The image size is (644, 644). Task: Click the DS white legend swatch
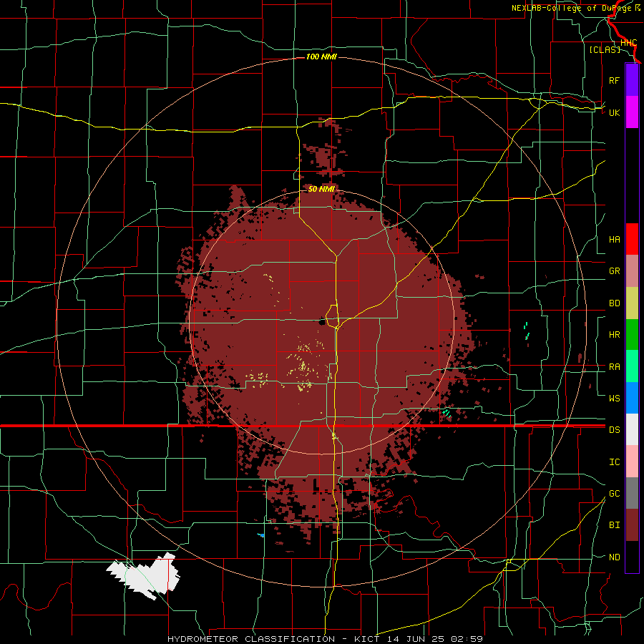click(632, 429)
